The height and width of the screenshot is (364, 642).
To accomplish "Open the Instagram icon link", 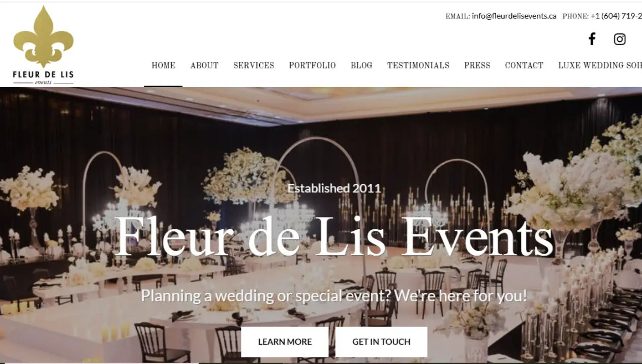I will click(x=620, y=39).
